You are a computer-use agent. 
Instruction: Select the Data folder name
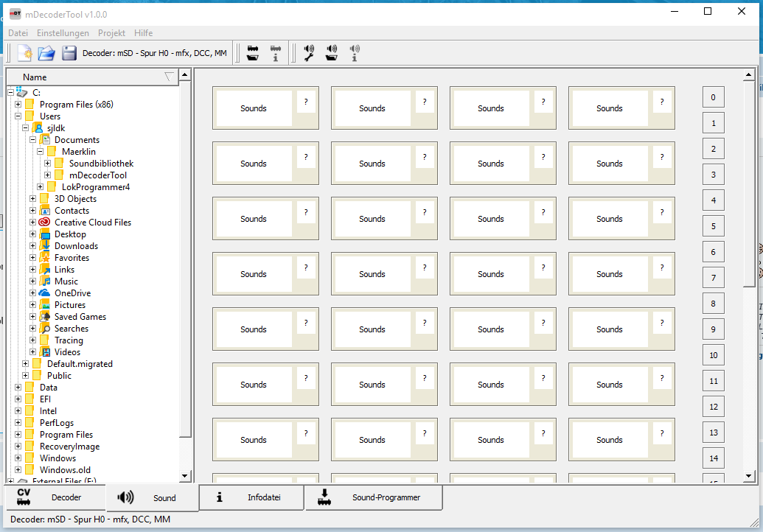(49, 388)
